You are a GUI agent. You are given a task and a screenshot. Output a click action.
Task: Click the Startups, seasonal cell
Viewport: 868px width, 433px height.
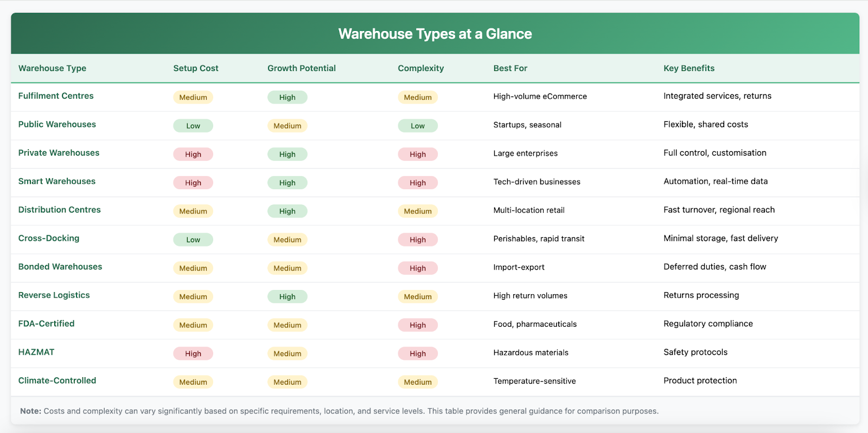[x=527, y=125]
